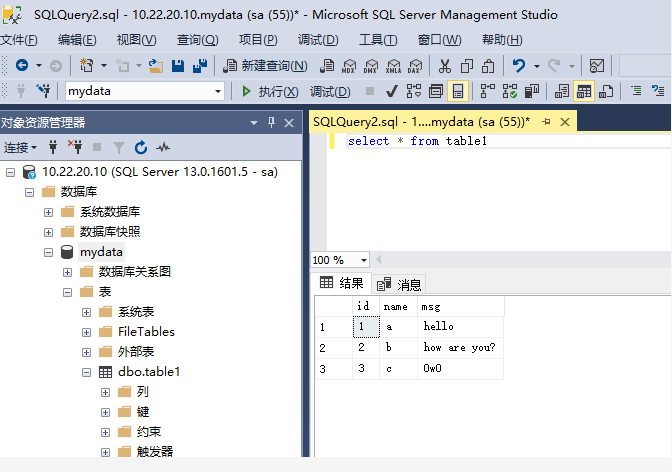Switch to the 消息 (Messages) tab
The height and width of the screenshot is (472, 672).
(401, 284)
